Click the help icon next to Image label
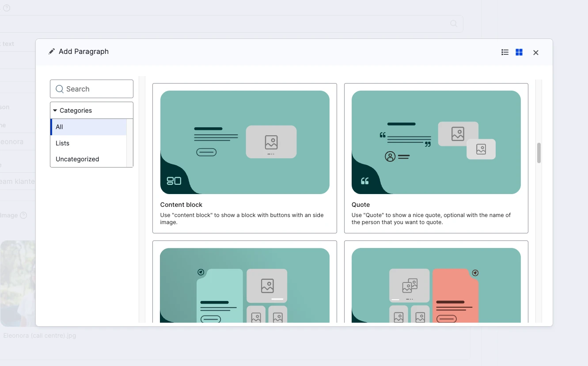Screen dimensions: 588x366 pos(23,215)
